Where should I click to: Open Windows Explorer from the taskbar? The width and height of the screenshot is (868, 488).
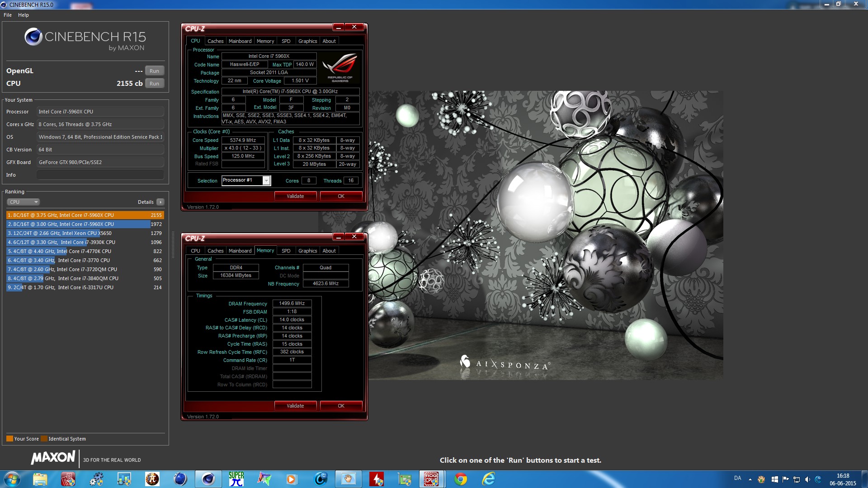click(x=40, y=479)
